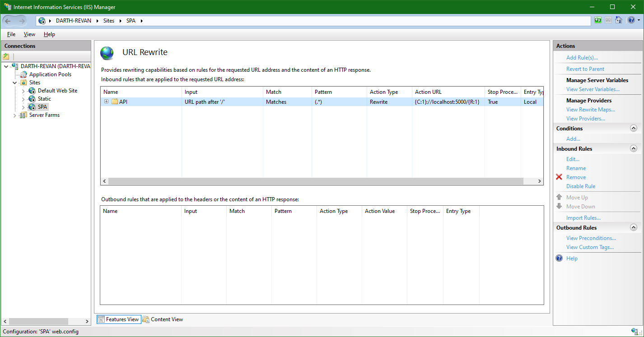Image resolution: width=644 pixels, height=337 pixels.
Task: Click the Back navigation arrow
Action: click(x=8, y=20)
